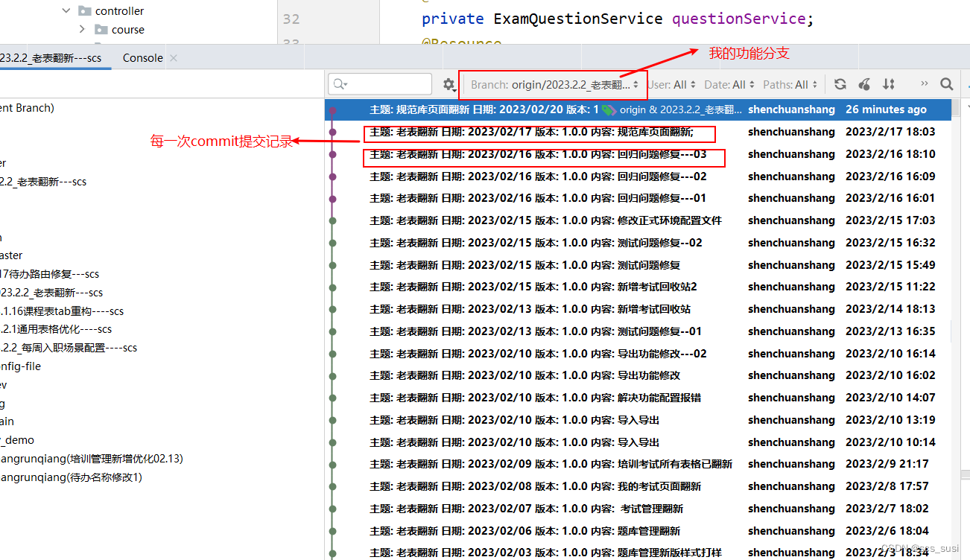Select the branch 1.16课程表tab重构----scs
The image size is (970, 560).
coord(62,311)
